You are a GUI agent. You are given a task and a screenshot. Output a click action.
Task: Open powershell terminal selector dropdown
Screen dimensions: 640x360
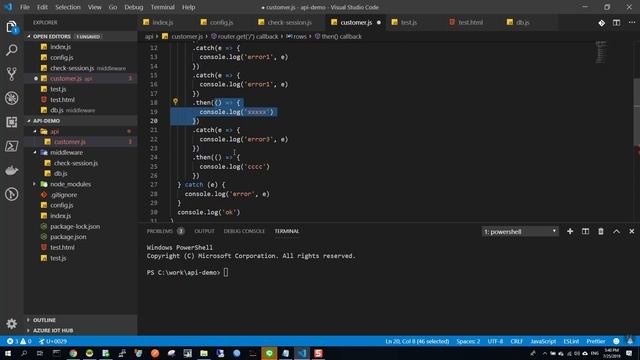pos(520,231)
